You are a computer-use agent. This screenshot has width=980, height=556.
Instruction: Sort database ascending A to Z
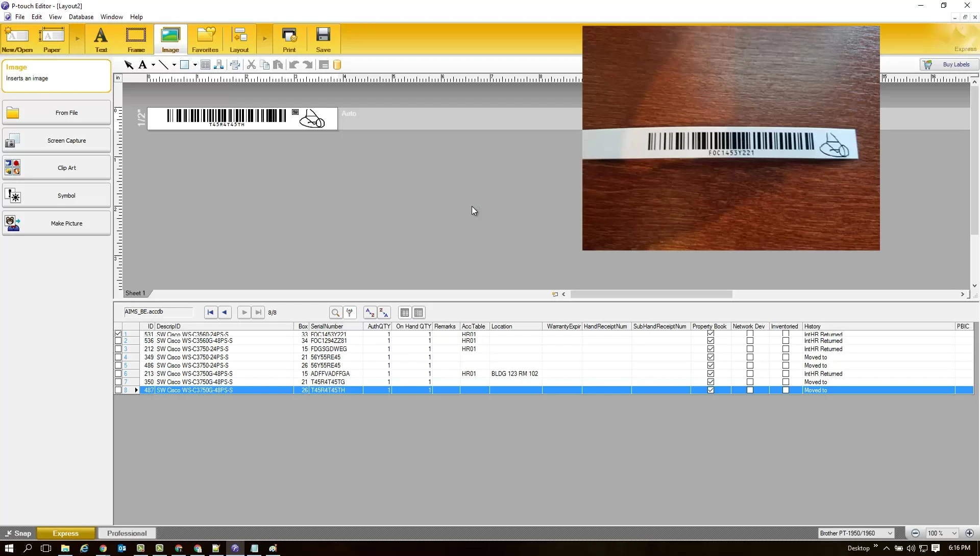(370, 312)
